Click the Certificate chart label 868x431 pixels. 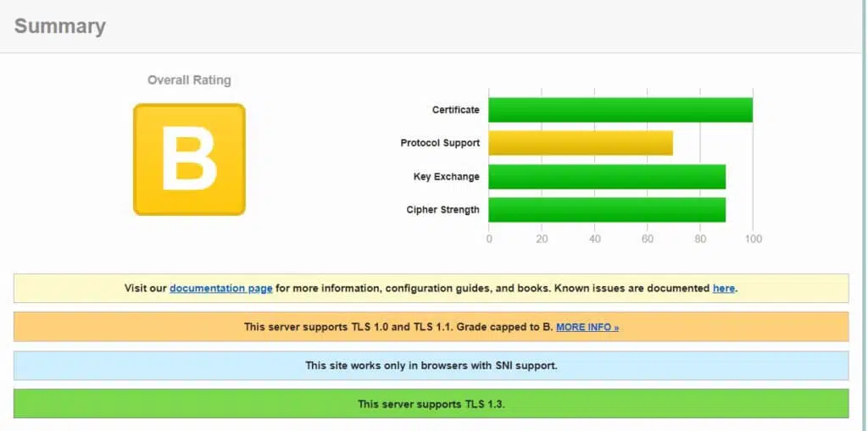tap(455, 110)
